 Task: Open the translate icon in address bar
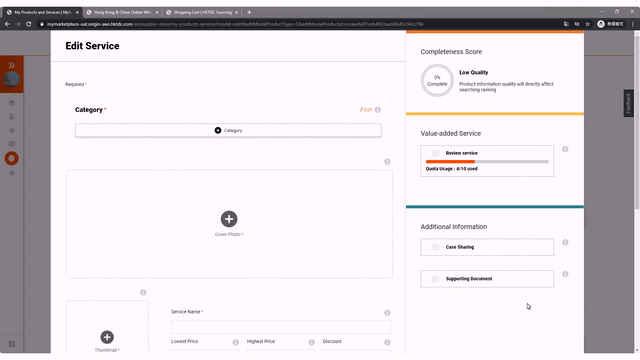click(x=566, y=24)
